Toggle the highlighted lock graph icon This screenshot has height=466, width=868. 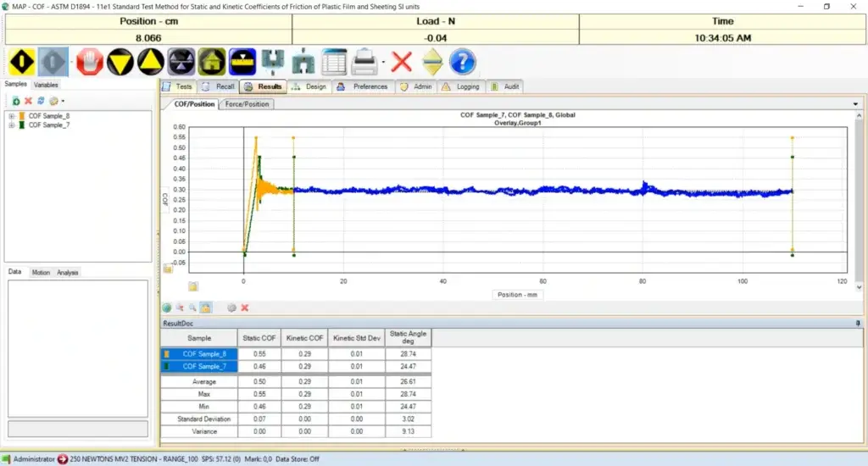pyautogui.click(x=205, y=308)
